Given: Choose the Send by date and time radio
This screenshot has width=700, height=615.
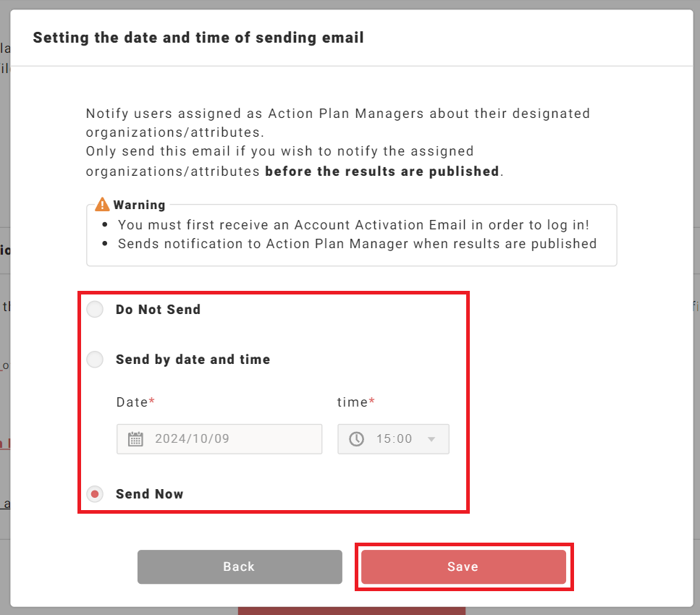Looking at the screenshot, I should pos(95,360).
